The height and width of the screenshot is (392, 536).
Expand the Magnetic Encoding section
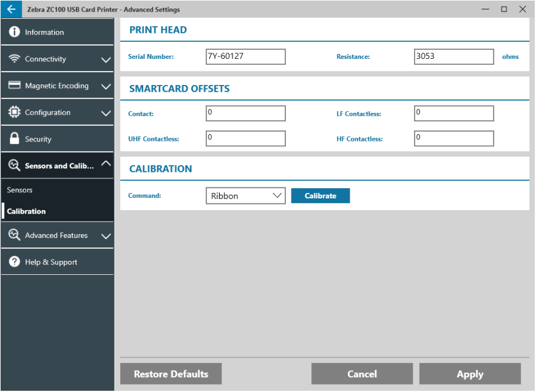106,86
